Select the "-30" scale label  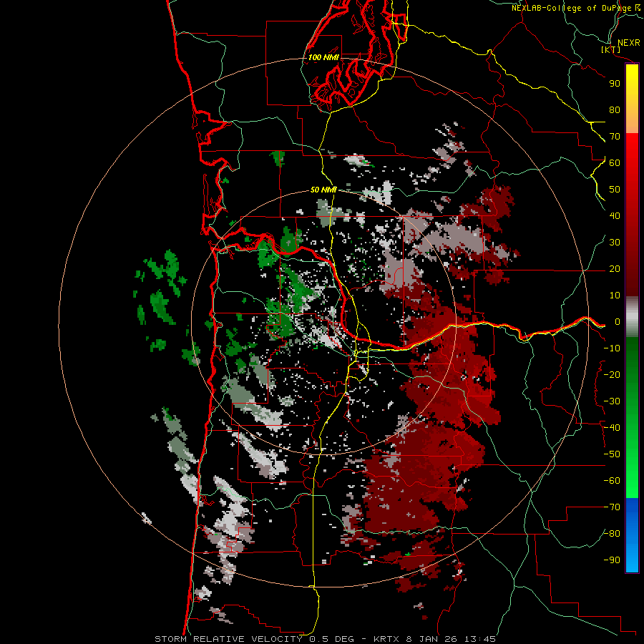point(612,401)
